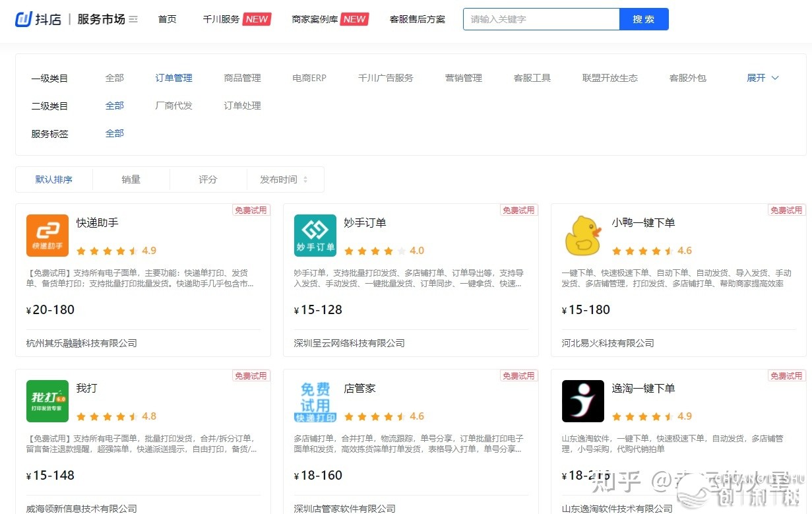Select the 厂商代发 subcategory
Screen dimensions: 812x514
point(174,106)
